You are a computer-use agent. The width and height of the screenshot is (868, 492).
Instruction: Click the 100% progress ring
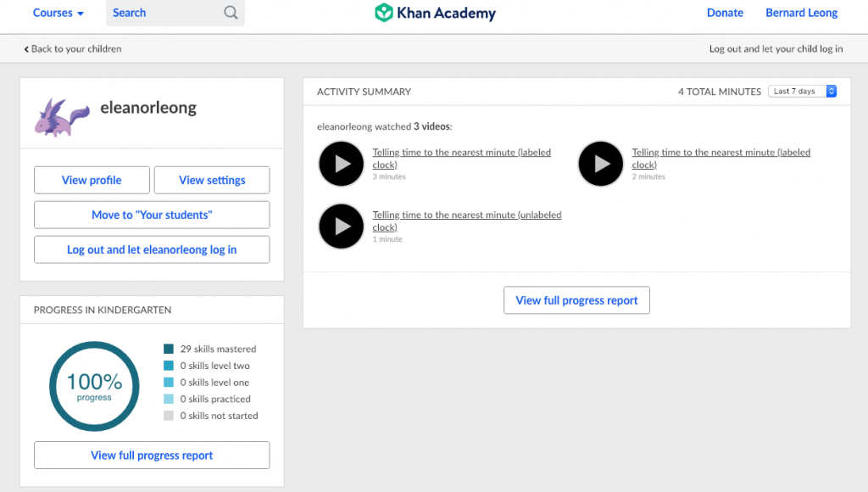(94, 386)
